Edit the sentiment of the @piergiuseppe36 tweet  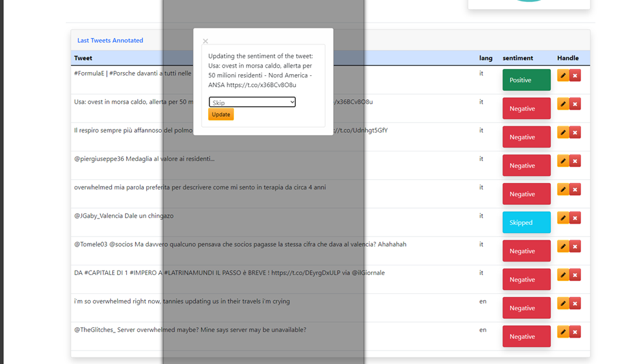pyautogui.click(x=563, y=161)
